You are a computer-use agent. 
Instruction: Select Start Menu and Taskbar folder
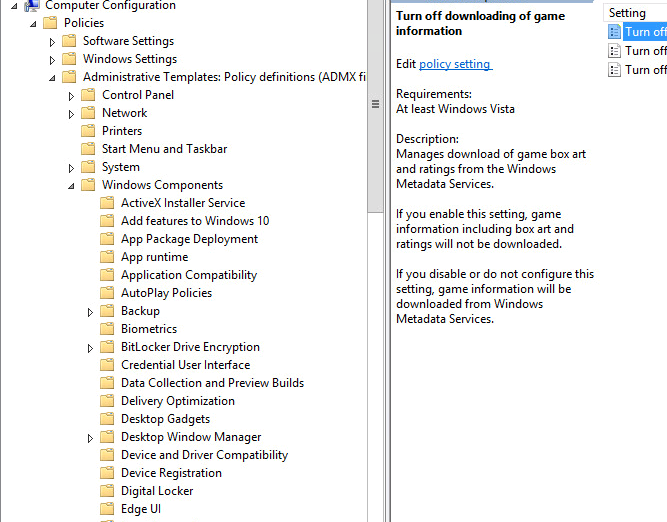164,149
